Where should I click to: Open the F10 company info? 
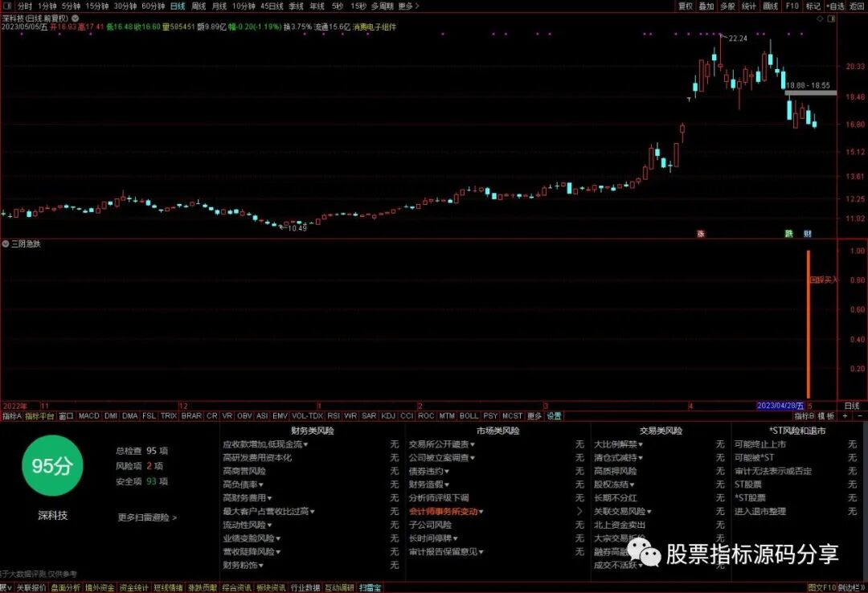click(x=792, y=6)
